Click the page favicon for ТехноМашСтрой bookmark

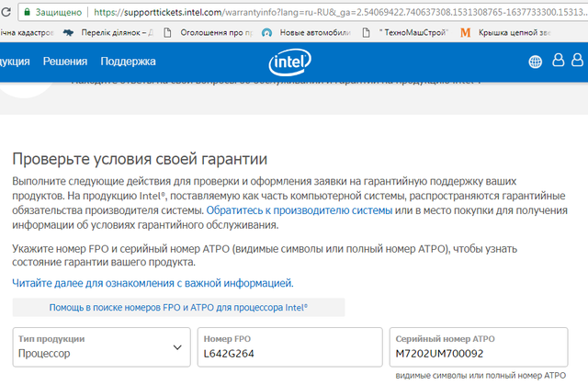coord(366,32)
